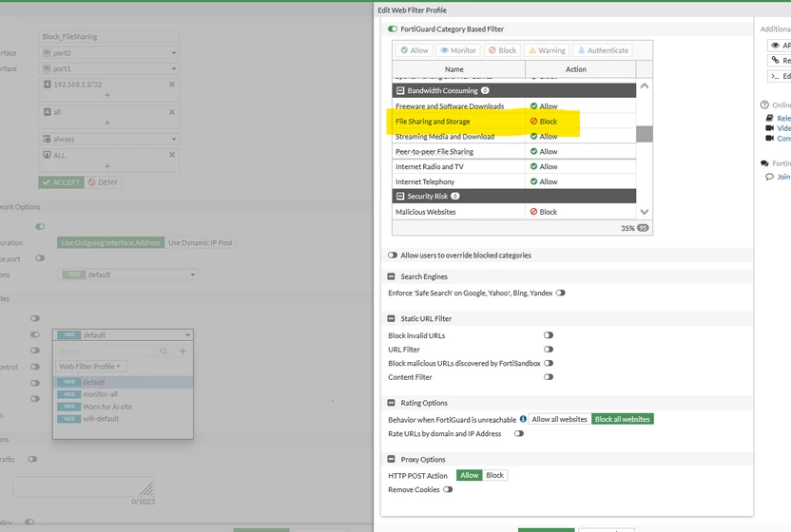Click Online help question mark icon
This screenshot has width=791, height=532.
764,104
